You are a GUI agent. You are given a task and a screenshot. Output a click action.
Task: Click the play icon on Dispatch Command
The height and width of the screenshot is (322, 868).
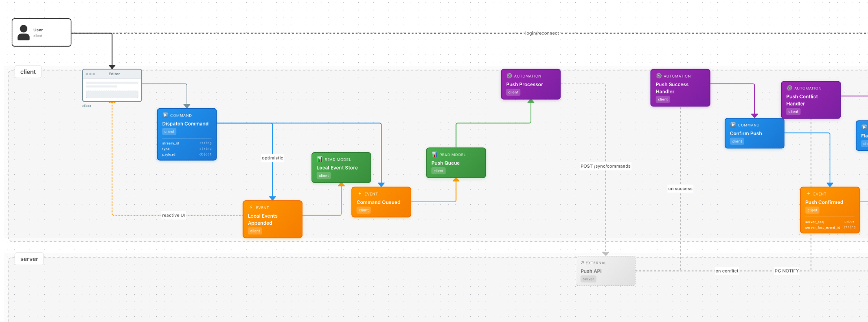[165, 115]
